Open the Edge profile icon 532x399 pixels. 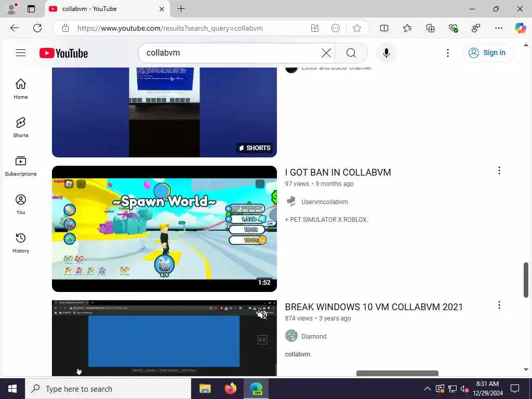point(12,9)
